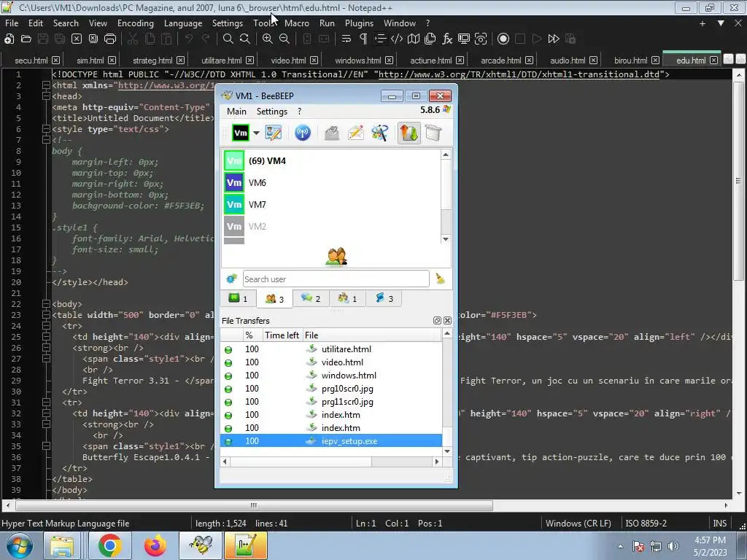Close the File Transfers panel
The width and height of the screenshot is (747, 560).
447,321
